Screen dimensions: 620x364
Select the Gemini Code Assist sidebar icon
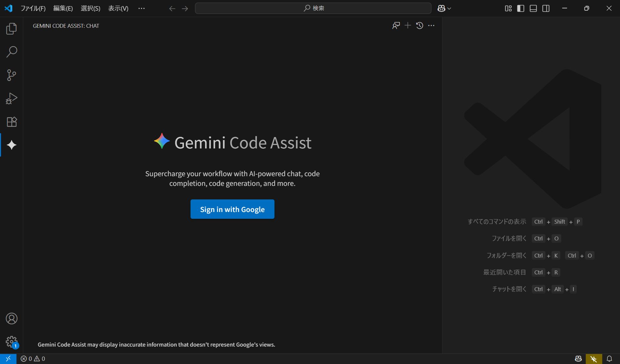12,145
